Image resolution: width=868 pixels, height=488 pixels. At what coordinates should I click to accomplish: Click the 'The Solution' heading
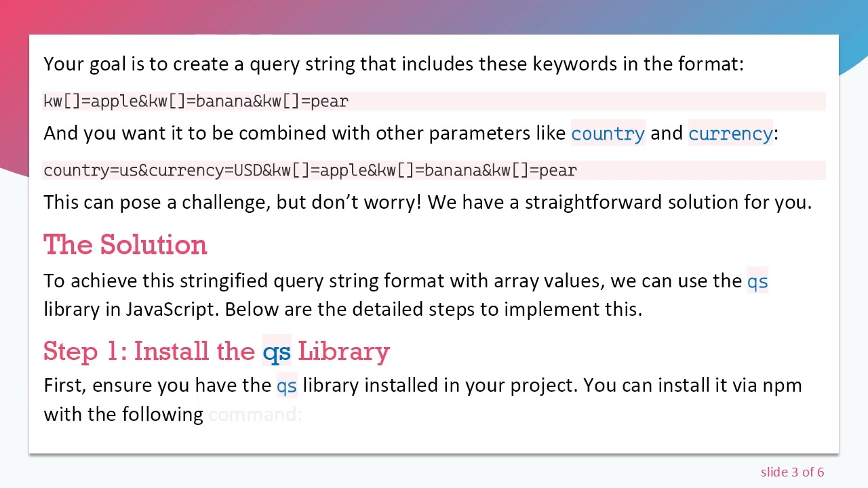point(125,245)
